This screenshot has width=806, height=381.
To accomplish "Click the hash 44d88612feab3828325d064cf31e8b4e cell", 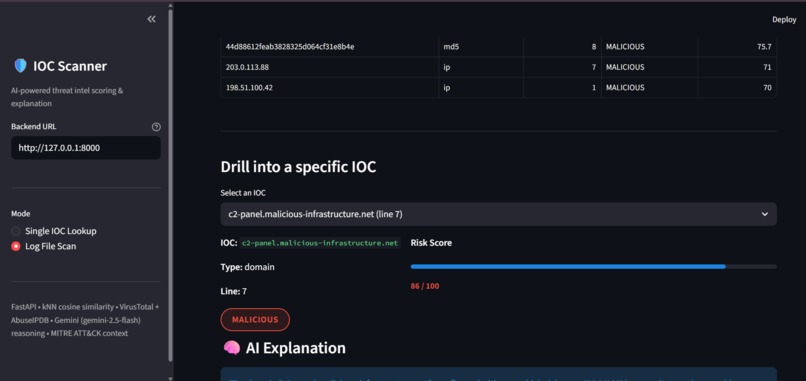I will click(x=329, y=47).
